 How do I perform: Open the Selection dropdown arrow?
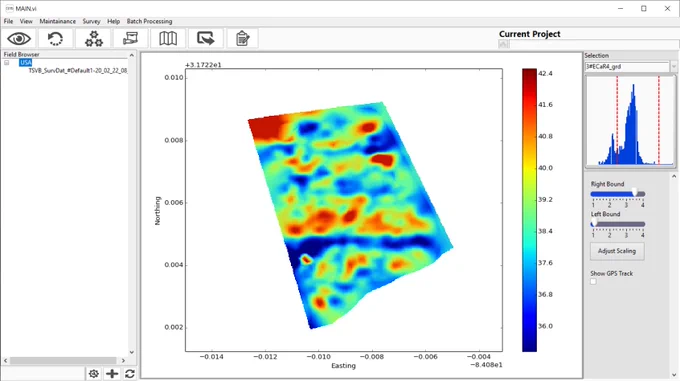tap(673, 67)
